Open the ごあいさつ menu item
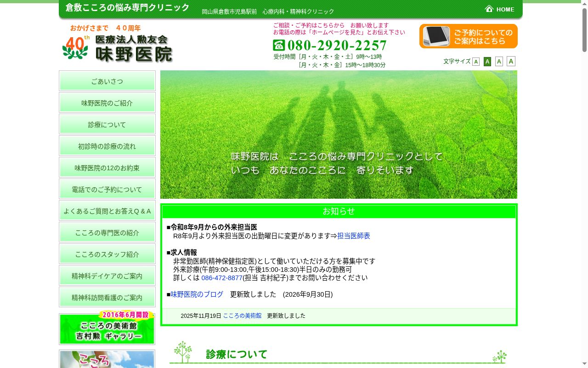Viewport: 588px width, 368px height. pos(107,81)
